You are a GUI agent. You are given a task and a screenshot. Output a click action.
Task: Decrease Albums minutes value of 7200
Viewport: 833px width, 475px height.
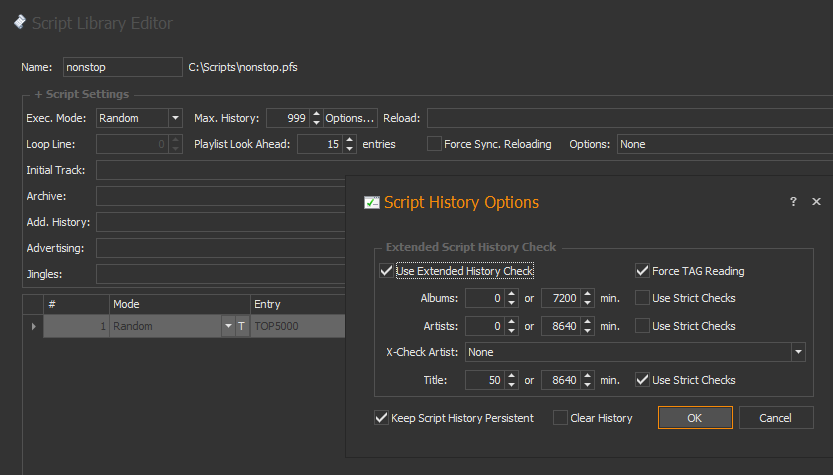pyautogui.click(x=587, y=302)
